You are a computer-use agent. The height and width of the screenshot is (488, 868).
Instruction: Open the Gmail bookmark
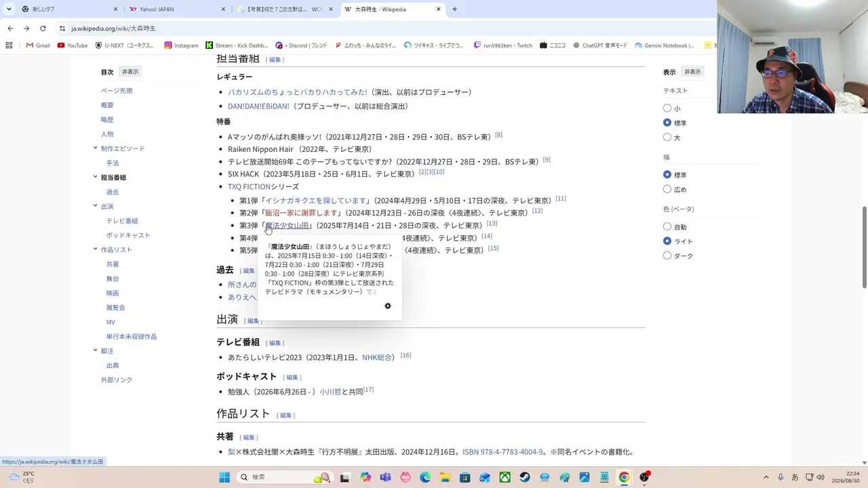(x=38, y=45)
